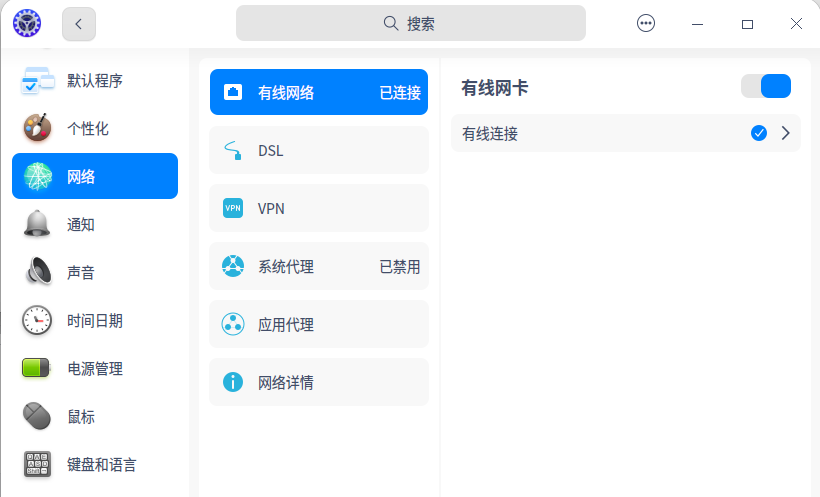
Task: Click the 默认程序 sidebar icon
Action: [37, 81]
